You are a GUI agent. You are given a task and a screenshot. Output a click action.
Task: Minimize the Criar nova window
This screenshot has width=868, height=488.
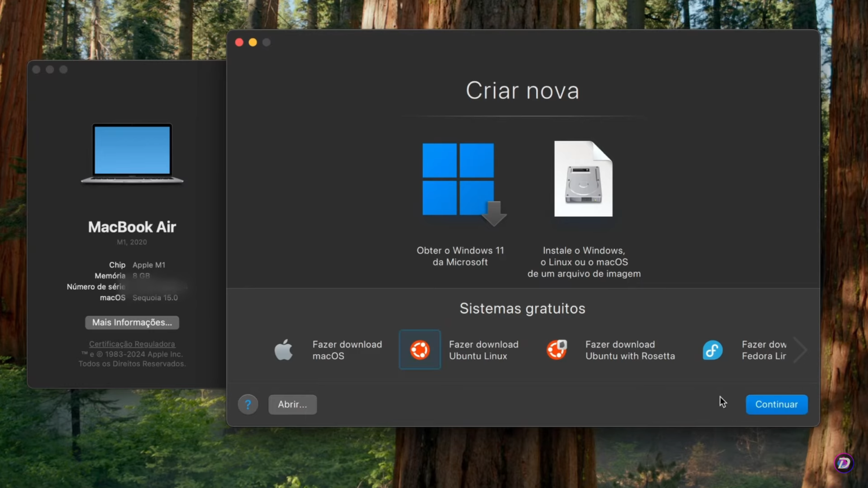(253, 42)
